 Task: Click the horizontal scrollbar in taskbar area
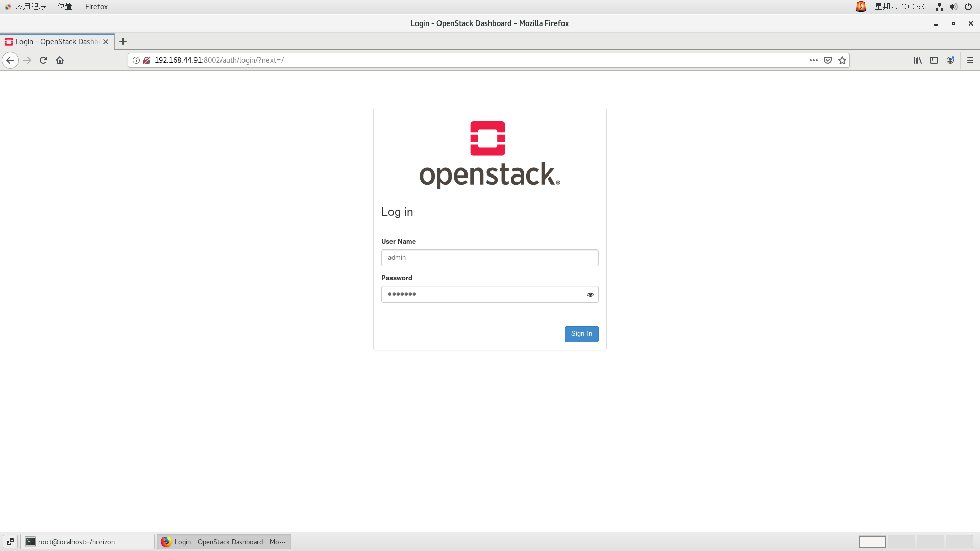[x=872, y=542]
